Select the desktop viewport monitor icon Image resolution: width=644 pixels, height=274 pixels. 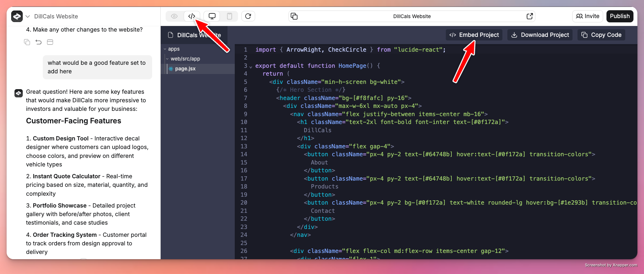point(212,16)
